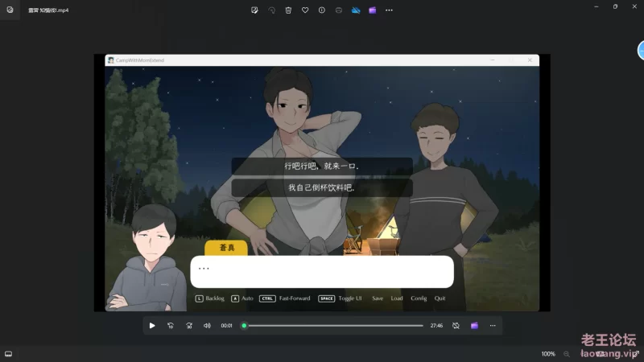Click the white dialogue text box
Screen dimensions: 644x362
[322, 272]
